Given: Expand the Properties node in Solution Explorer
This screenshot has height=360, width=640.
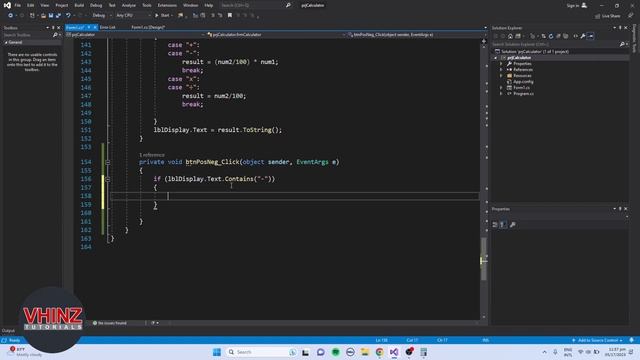Looking at the screenshot, I should (x=501, y=64).
